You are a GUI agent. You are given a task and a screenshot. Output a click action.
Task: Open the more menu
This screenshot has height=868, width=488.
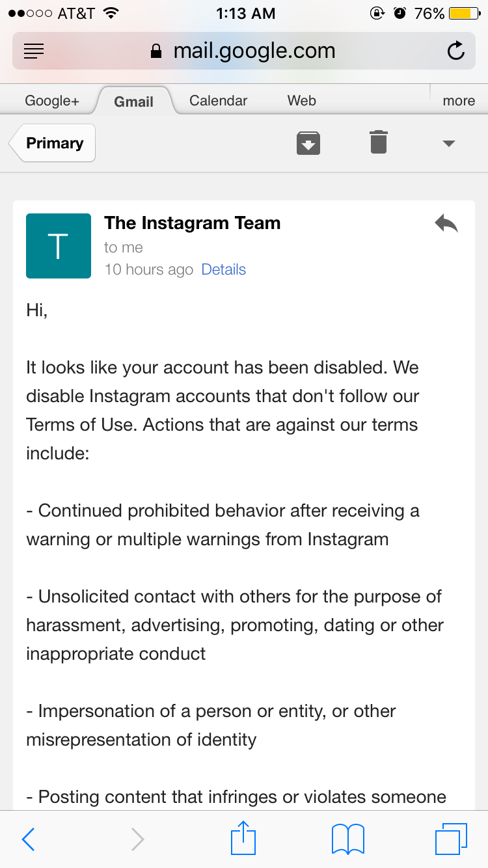458,100
